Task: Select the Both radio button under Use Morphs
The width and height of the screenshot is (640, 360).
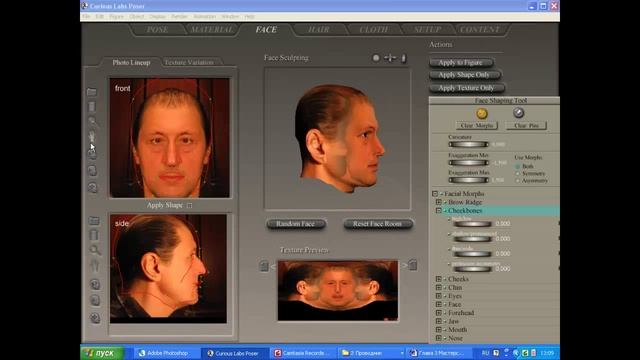Action: click(x=518, y=167)
